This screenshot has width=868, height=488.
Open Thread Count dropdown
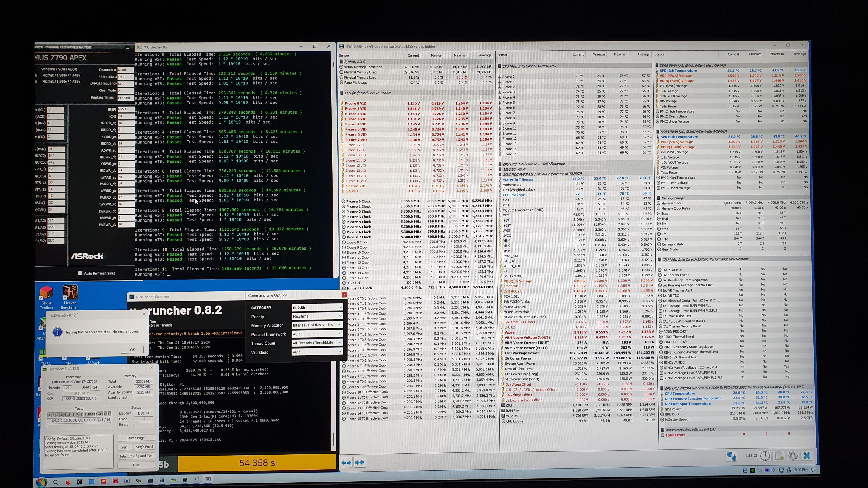(x=317, y=343)
